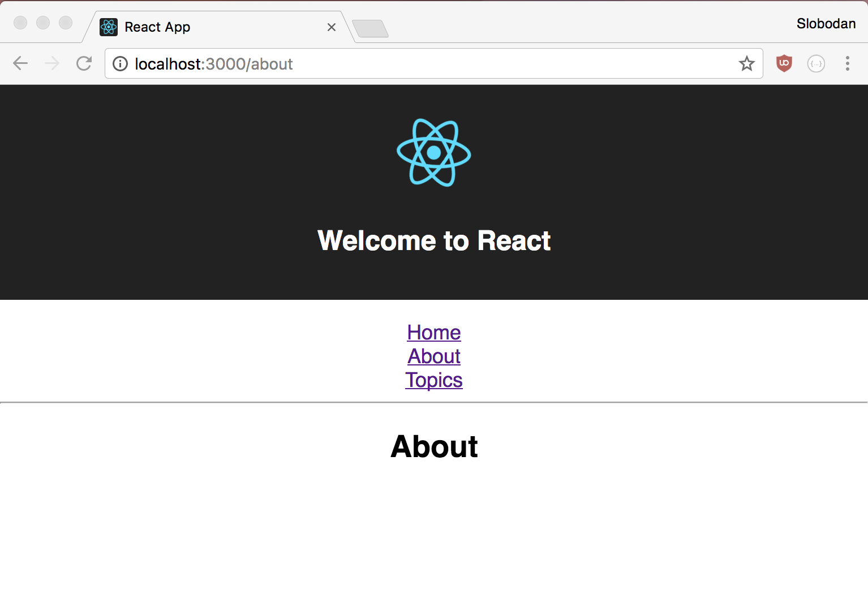This screenshot has width=868, height=594.
Task: Open the About link
Action: (x=434, y=356)
